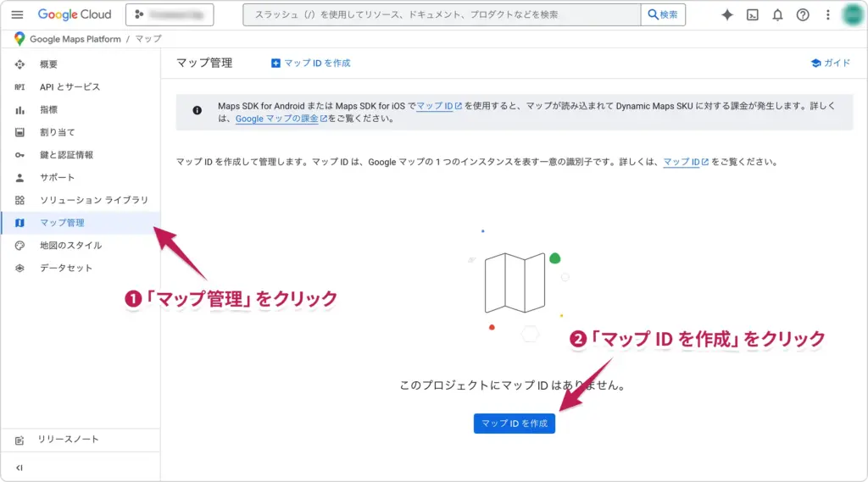This screenshot has height=482, width=868.
Task: Click the Google Maps pin logo
Action: pos(19,39)
